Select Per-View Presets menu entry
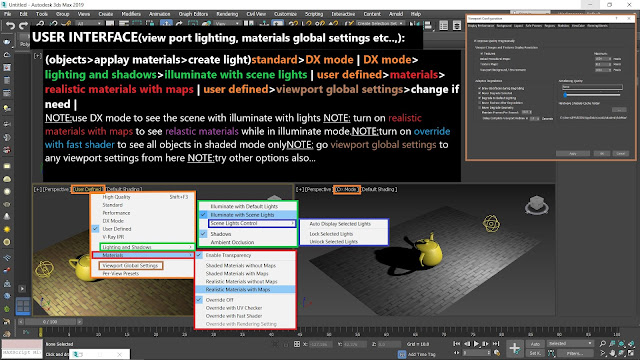Viewport: 640px width, 360px height. pos(143,273)
